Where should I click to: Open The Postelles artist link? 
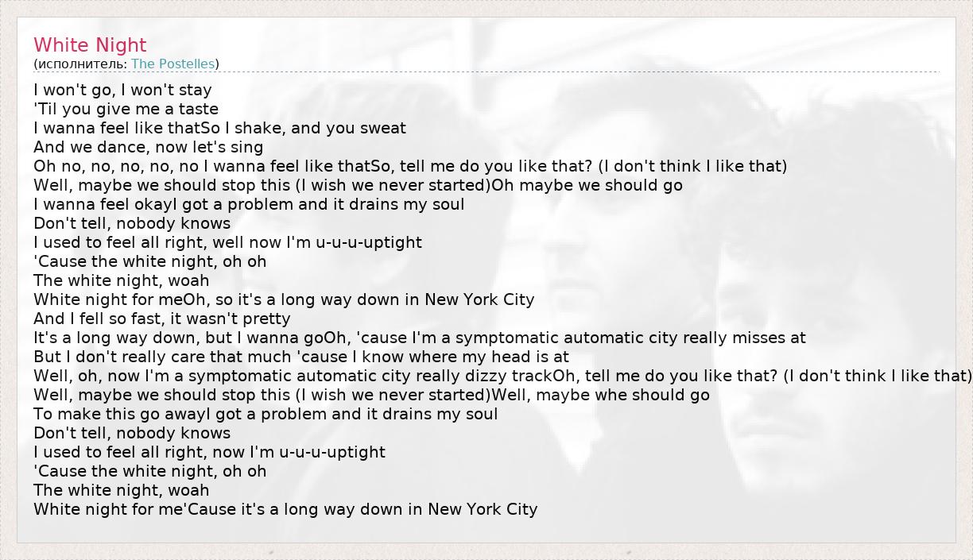(173, 64)
